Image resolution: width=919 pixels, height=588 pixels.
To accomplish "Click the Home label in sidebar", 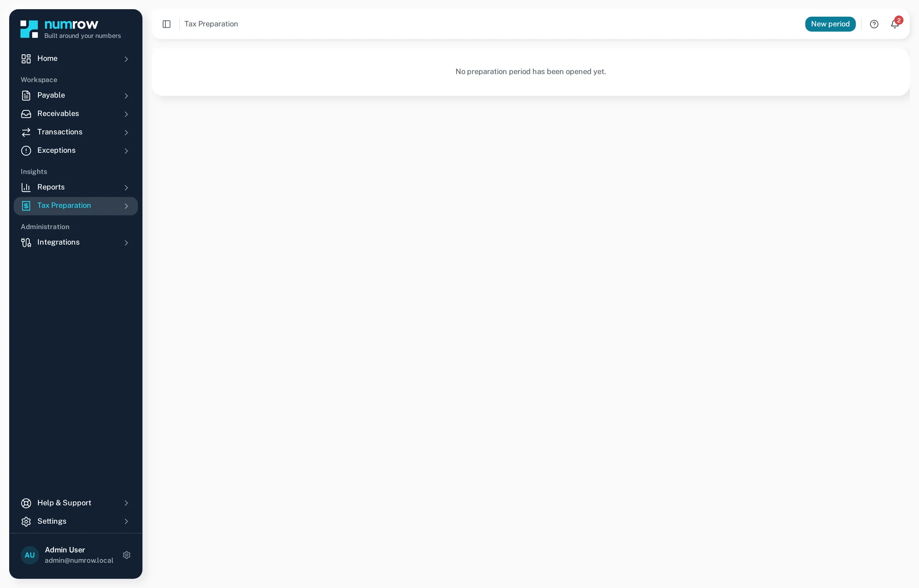I will pyautogui.click(x=47, y=58).
